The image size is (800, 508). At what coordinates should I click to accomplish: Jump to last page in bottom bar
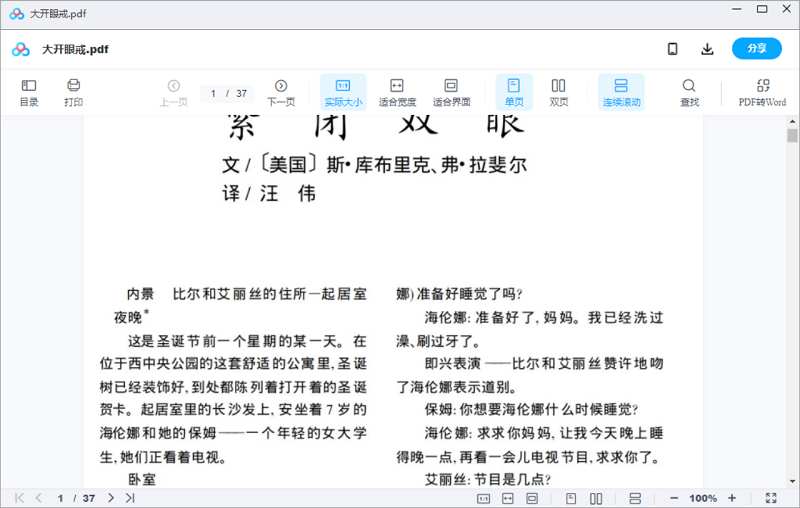(x=130, y=498)
